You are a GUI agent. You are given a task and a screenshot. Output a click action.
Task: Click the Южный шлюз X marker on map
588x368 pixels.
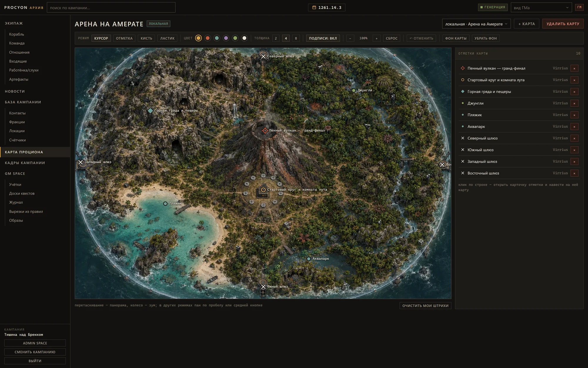point(263,287)
